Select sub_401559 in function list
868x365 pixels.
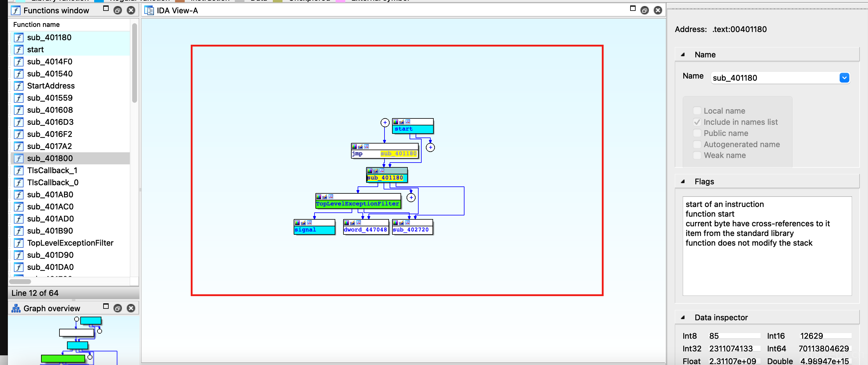click(x=70, y=98)
